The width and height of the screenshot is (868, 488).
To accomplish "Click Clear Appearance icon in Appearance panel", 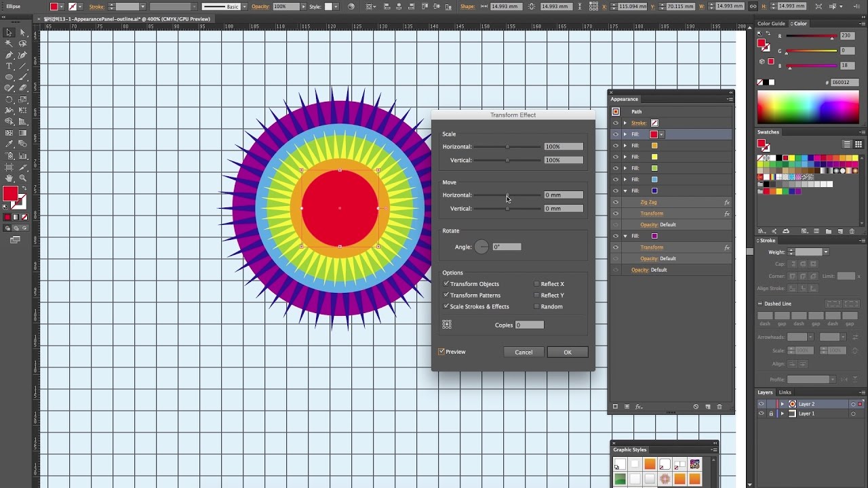I will [696, 407].
